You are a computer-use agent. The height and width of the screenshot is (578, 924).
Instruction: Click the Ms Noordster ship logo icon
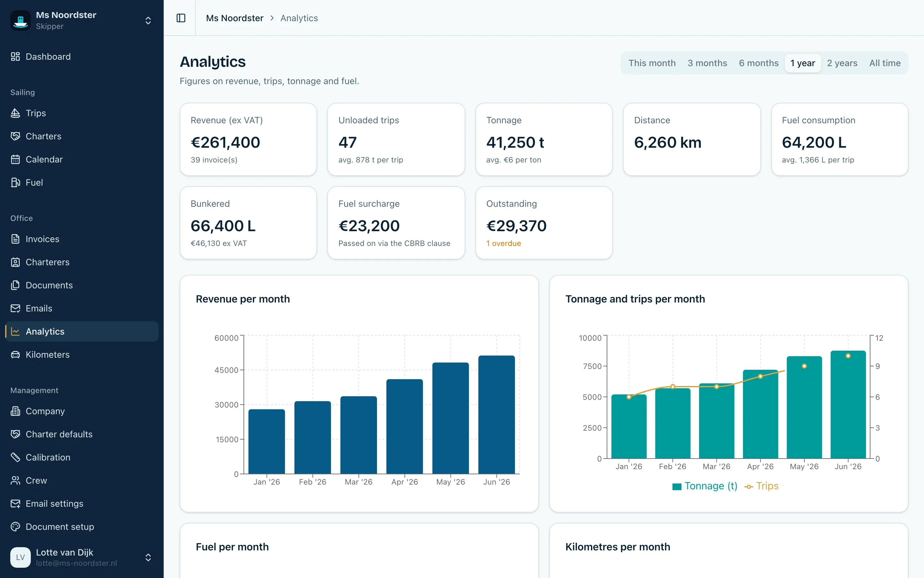pos(20,20)
